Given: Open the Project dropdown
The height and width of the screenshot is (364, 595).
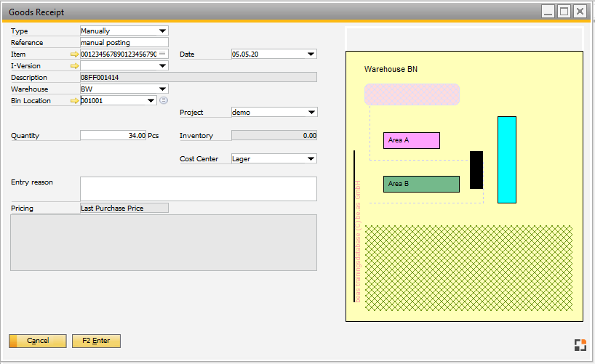Looking at the screenshot, I should point(311,113).
